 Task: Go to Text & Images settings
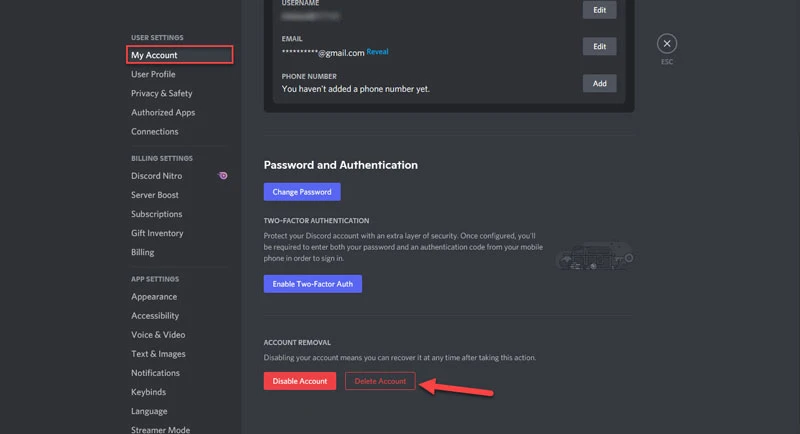click(158, 353)
